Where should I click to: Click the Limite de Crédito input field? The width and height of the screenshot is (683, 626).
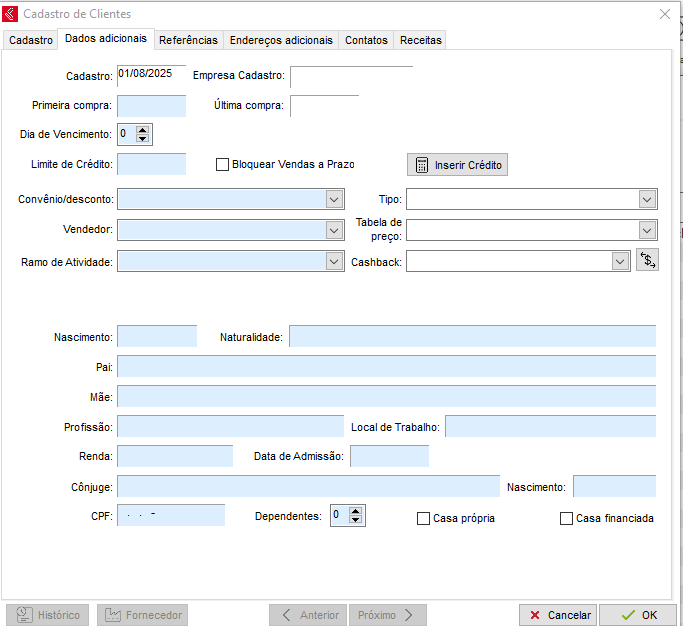point(152,164)
